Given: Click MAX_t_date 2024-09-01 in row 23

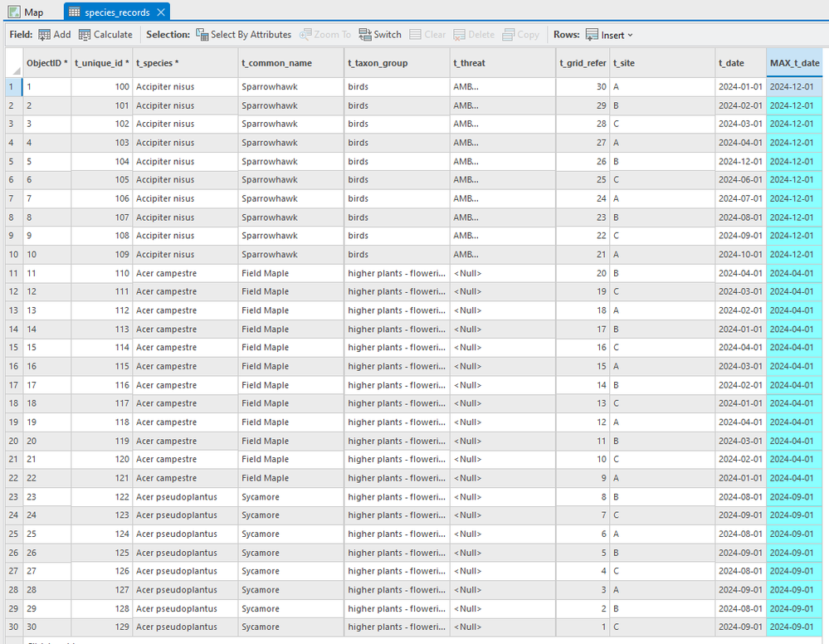Looking at the screenshot, I should pyautogui.click(x=795, y=497).
